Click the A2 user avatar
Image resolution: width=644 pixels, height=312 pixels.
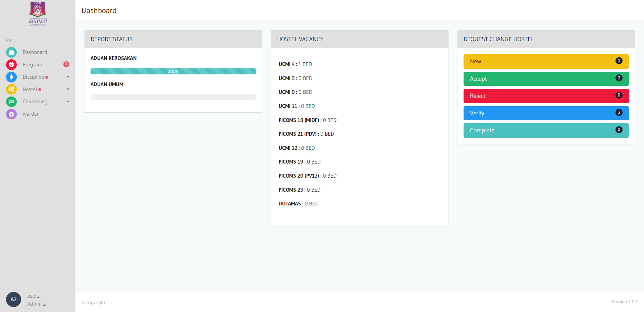pyautogui.click(x=13, y=300)
